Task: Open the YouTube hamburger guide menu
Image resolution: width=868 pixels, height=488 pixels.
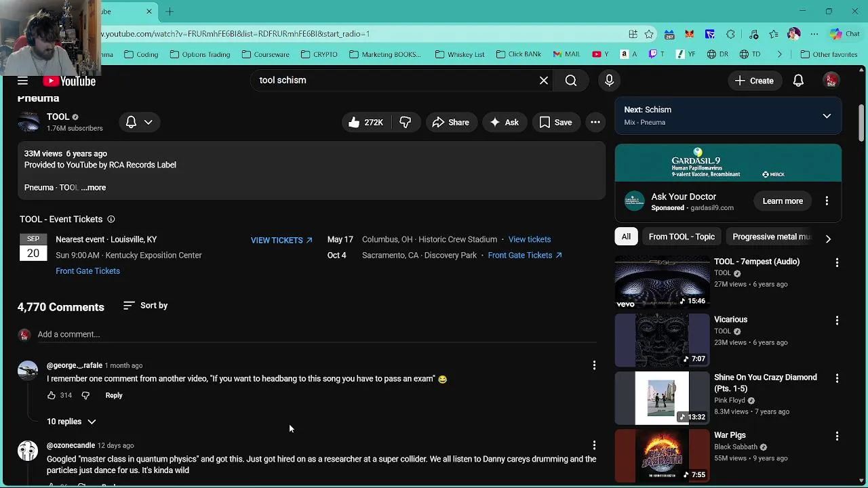Action: pos(22,81)
